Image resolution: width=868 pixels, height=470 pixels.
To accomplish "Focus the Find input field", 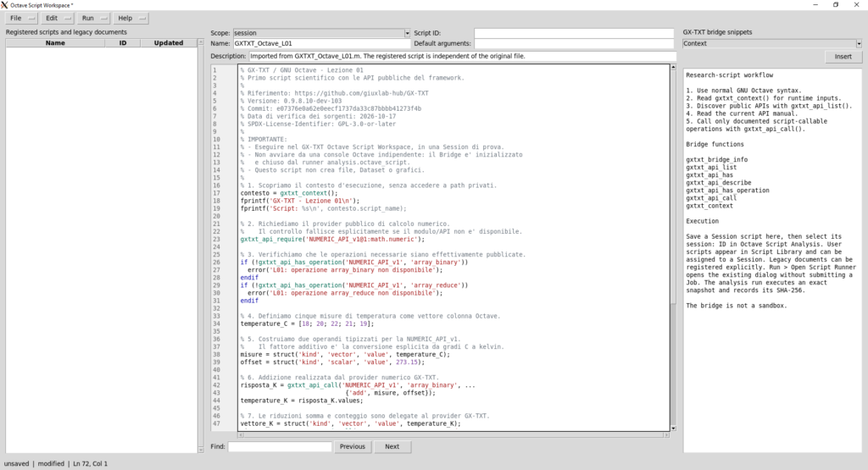I will pyautogui.click(x=280, y=447).
